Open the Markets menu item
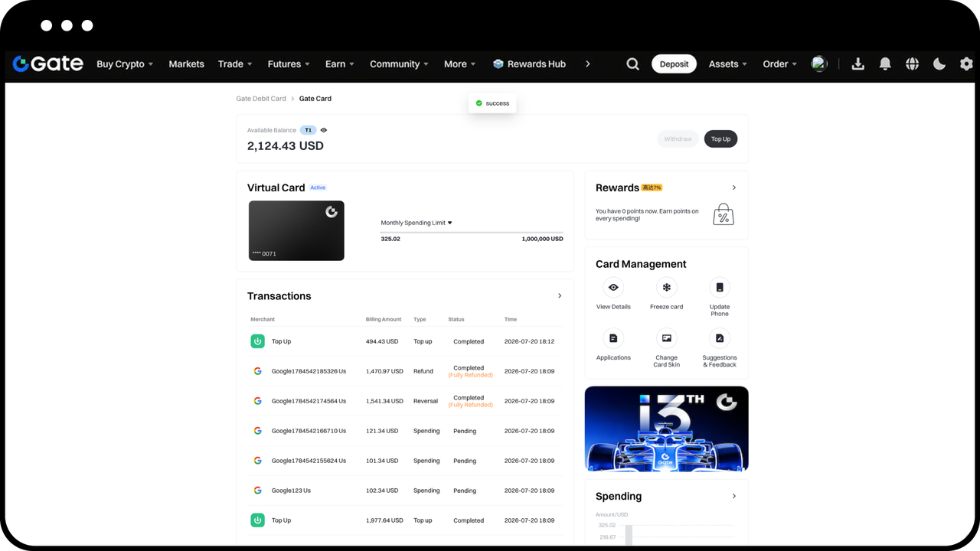The width and height of the screenshot is (980, 551). click(x=186, y=64)
